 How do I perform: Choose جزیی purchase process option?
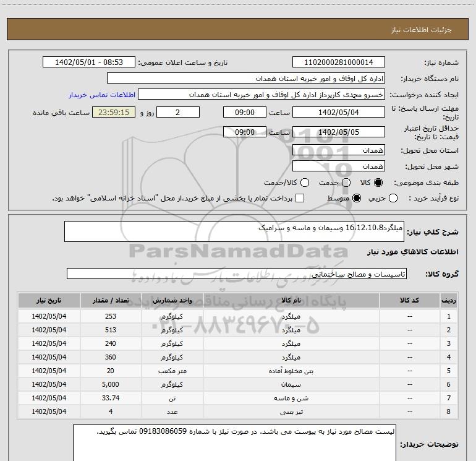393,198
